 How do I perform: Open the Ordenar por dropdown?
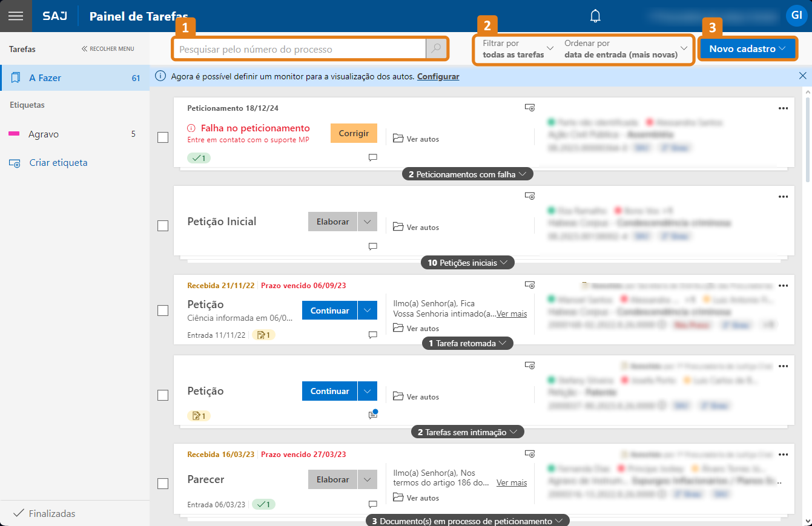pos(626,48)
